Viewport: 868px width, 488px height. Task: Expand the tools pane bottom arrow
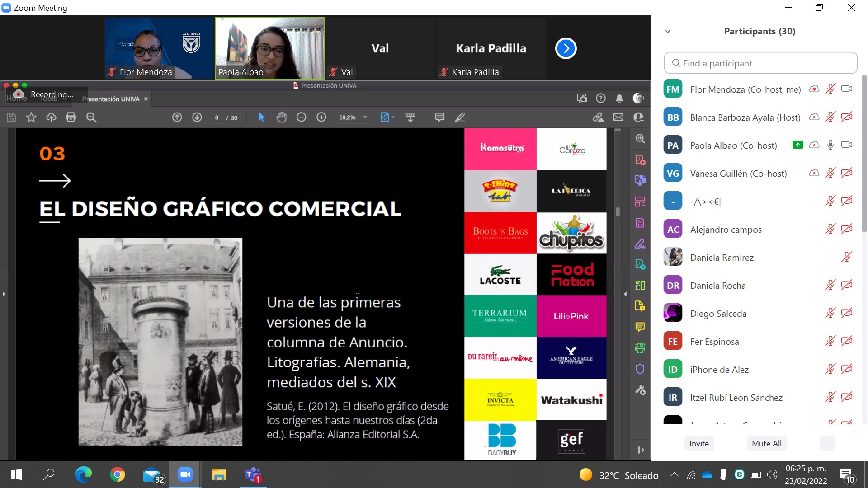click(x=641, y=450)
